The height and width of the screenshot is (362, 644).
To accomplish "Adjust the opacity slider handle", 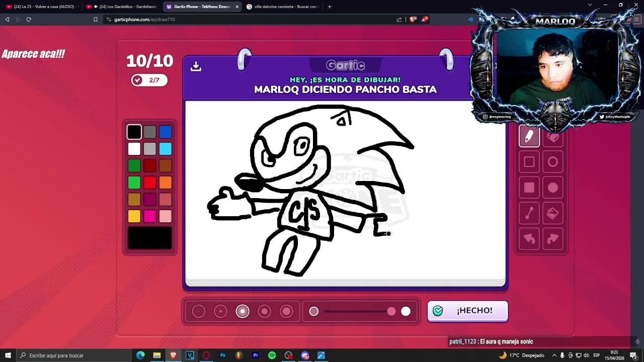I will [391, 312].
